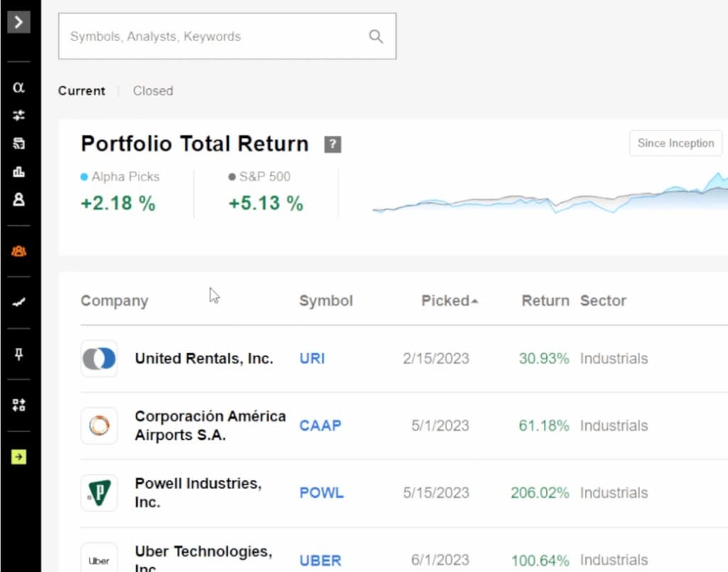The width and height of the screenshot is (728, 572).
Task: Click the 6/1/2023 picked date
Action: 440,561
